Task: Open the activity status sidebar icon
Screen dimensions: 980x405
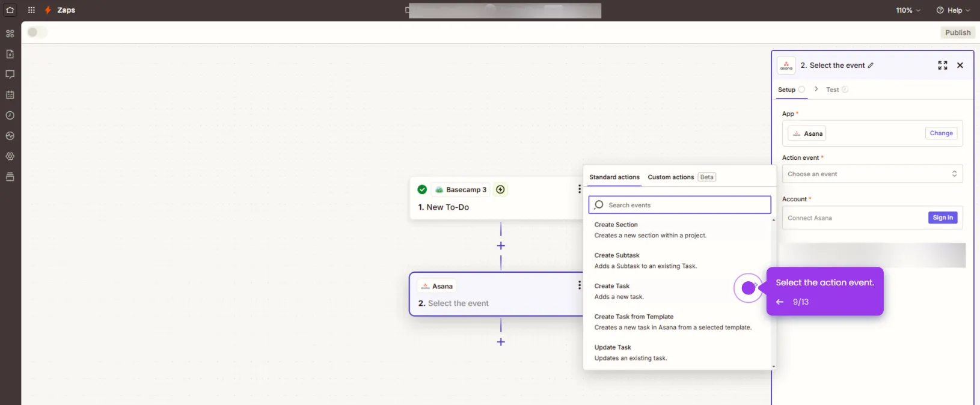Action: pos(10,136)
